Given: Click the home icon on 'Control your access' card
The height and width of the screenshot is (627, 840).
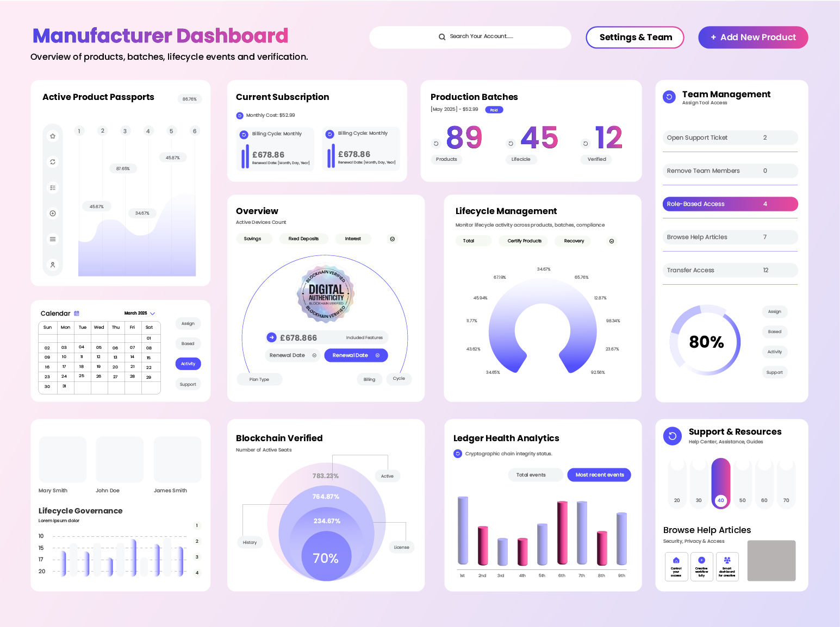Looking at the screenshot, I should [x=676, y=560].
